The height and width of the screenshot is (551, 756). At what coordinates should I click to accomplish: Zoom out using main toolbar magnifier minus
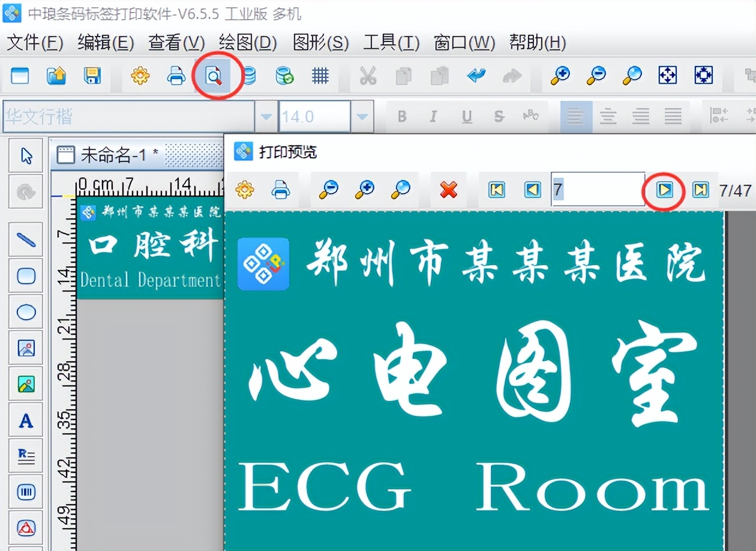point(596,76)
